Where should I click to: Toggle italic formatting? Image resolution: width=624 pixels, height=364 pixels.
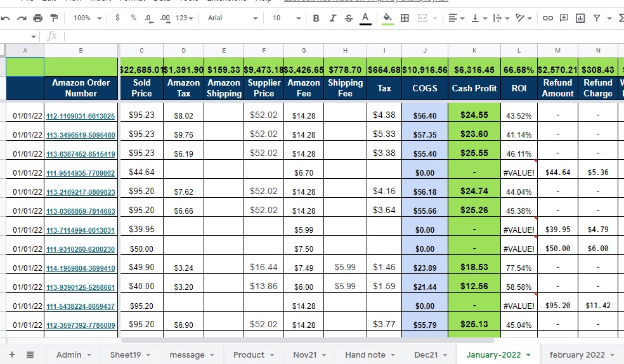(x=332, y=18)
